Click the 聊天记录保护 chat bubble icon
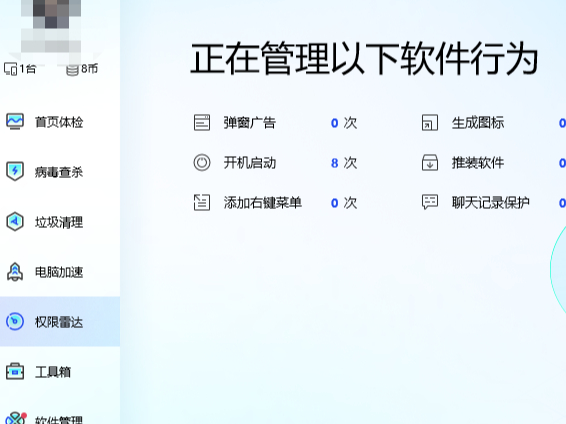 tap(430, 202)
